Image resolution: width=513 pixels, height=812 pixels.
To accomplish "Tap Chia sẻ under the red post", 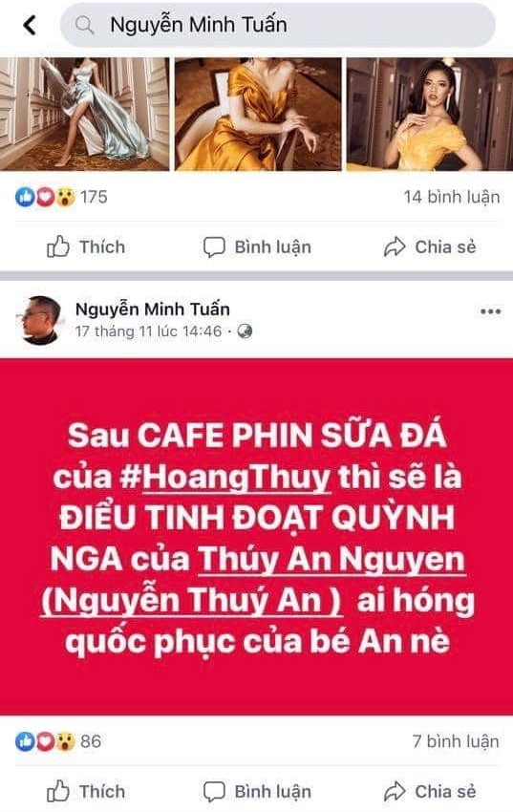I will (x=430, y=791).
